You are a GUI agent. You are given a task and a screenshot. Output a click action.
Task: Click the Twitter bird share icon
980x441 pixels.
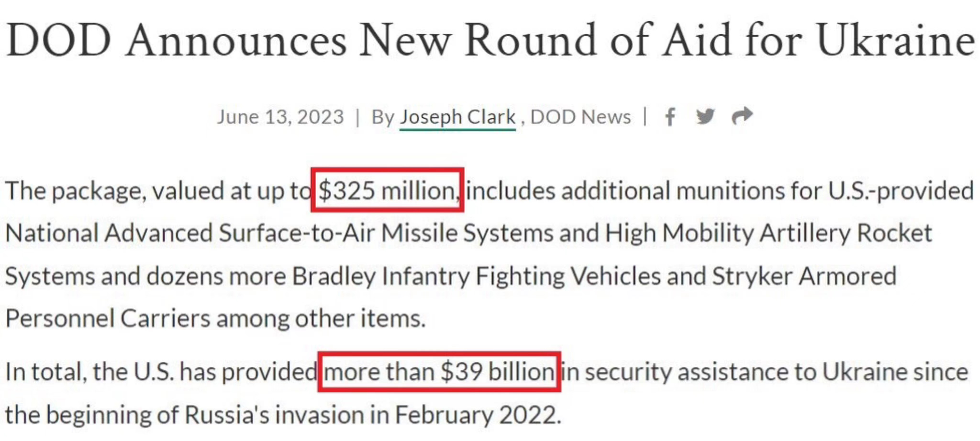705,117
